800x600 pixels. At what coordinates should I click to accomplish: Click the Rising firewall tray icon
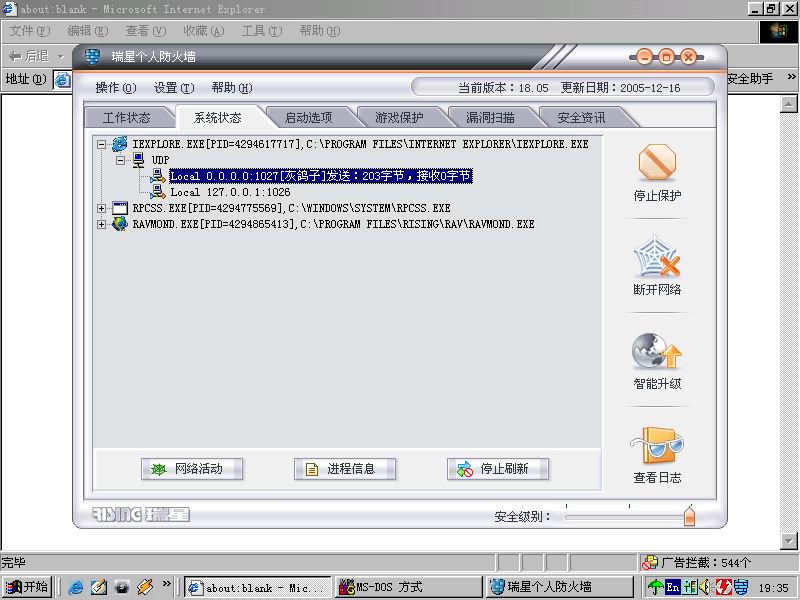[x=741, y=587]
